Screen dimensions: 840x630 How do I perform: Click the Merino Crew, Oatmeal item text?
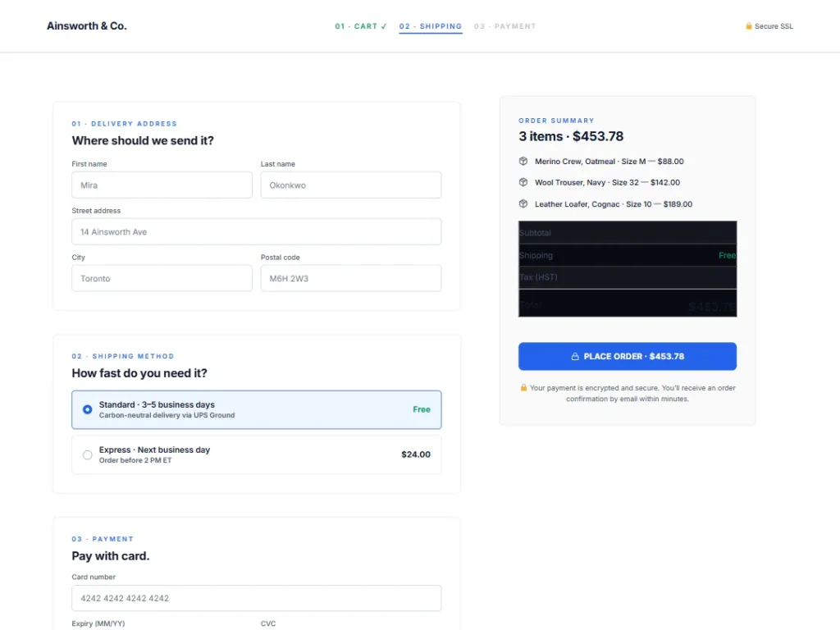tap(609, 162)
